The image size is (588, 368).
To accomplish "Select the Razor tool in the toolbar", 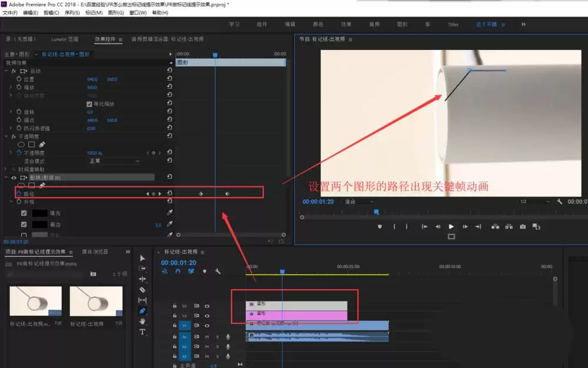I will point(142,290).
